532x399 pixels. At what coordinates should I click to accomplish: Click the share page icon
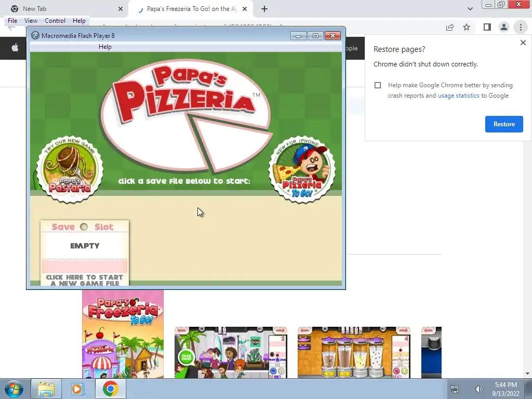click(450, 27)
